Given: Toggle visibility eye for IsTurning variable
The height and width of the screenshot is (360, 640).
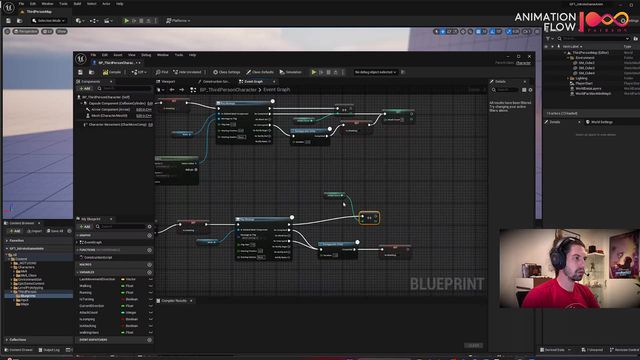Looking at the screenshot, I should click(x=150, y=299).
